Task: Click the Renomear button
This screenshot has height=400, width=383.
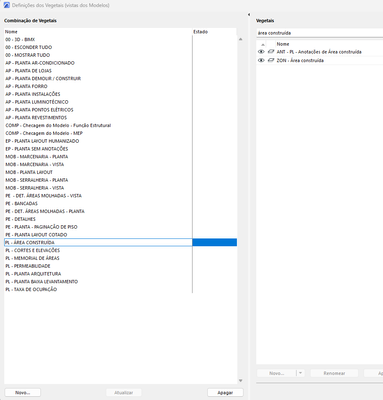Action: (334, 373)
